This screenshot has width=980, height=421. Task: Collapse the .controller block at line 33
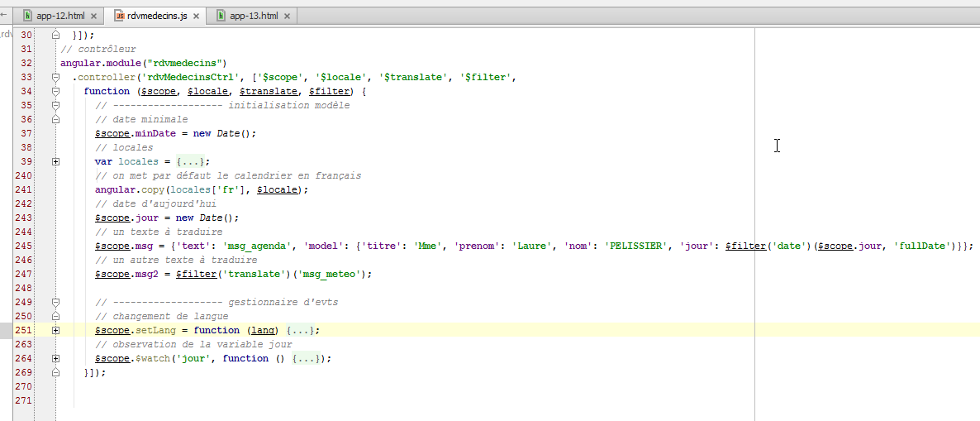pos(55,77)
